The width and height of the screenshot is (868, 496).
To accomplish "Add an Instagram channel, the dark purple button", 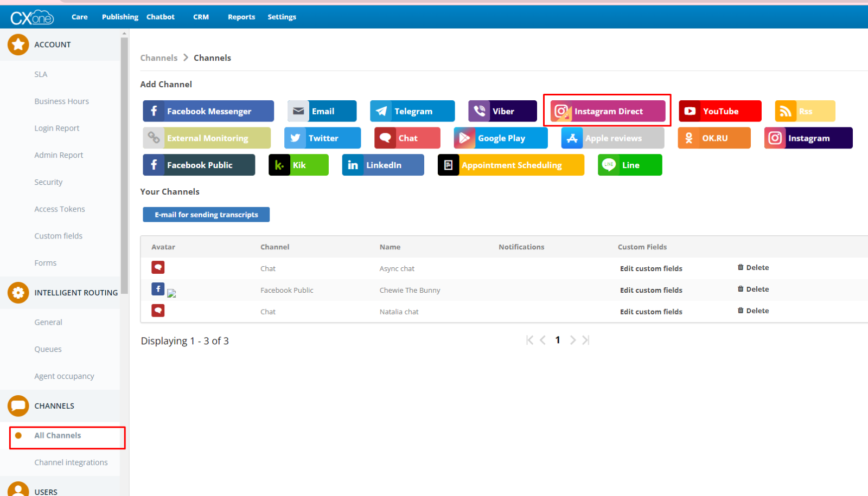I will click(x=808, y=138).
